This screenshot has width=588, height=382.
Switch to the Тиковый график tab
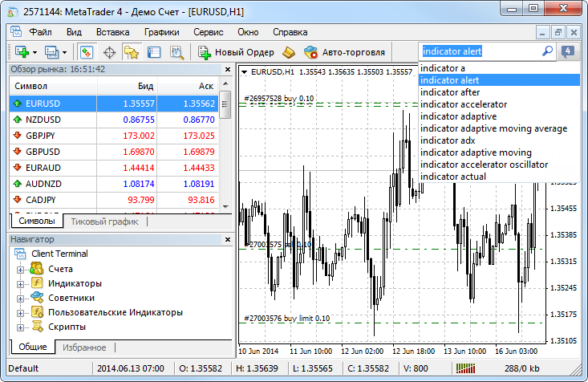[104, 221]
